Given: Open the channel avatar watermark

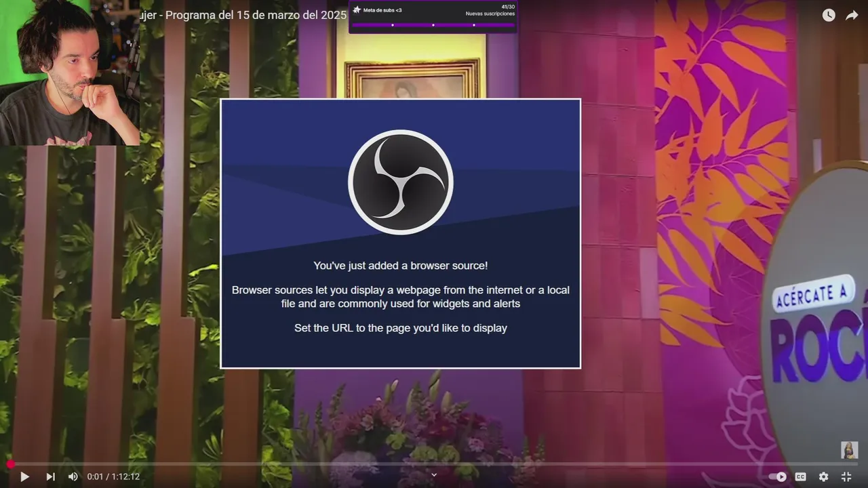Looking at the screenshot, I should tap(850, 450).
